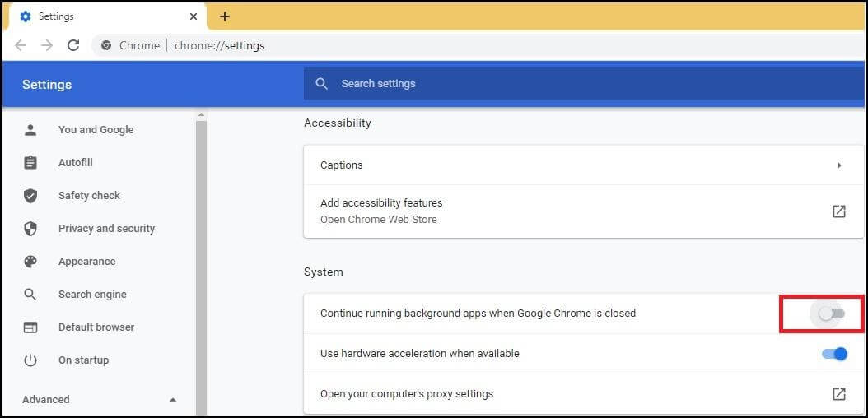
Task: Click the Appearance palette icon
Action: (30, 262)
